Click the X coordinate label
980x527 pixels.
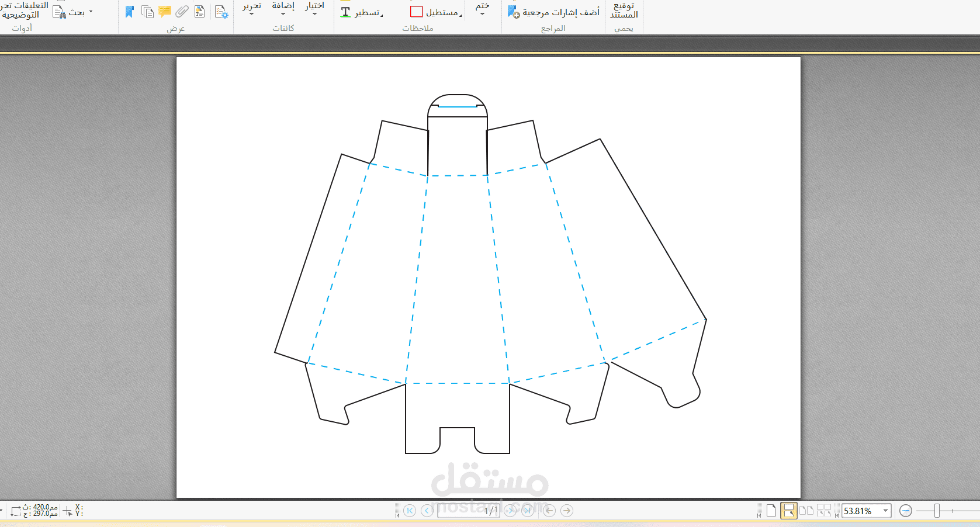click(x=78, y=508)
